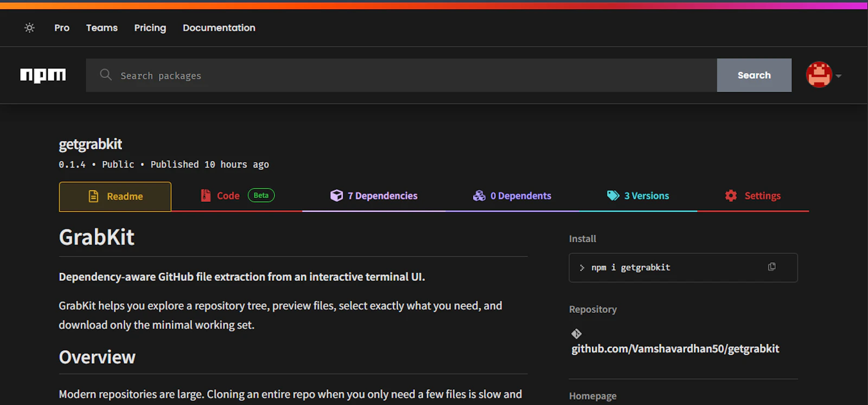Select the Readme tab
The image size is (868, 405).
pyautogui.click(x=115, y=196)
